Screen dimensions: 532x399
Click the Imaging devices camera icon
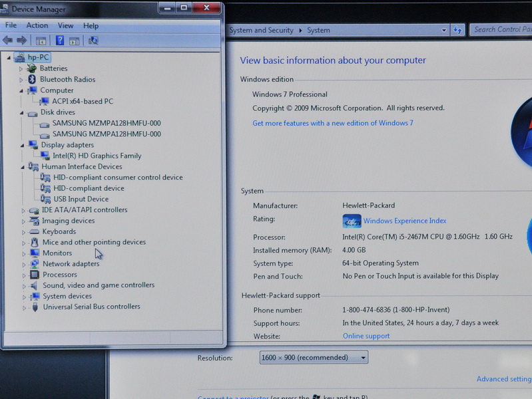coord(34,221)
